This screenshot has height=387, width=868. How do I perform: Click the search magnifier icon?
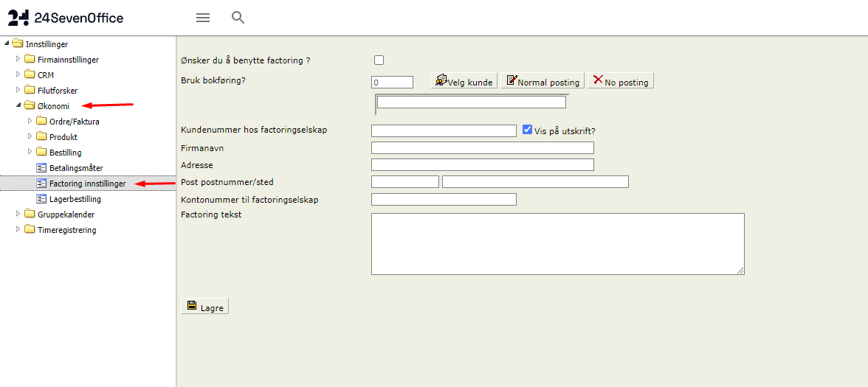238,18
